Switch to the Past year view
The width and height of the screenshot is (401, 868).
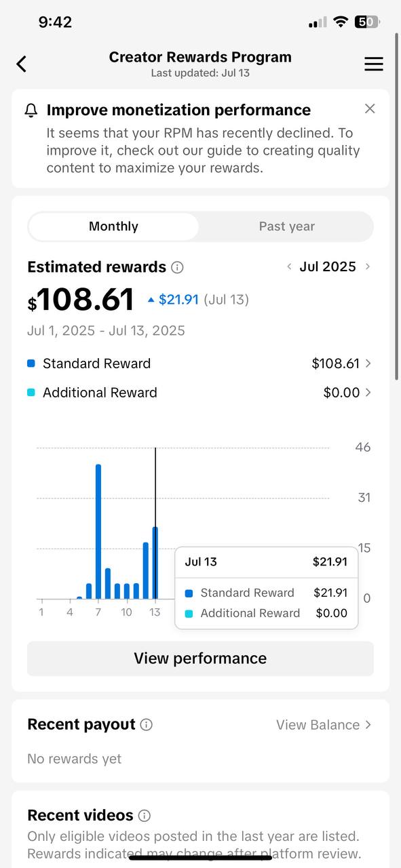pyautogui.click(x=286, y=226)
